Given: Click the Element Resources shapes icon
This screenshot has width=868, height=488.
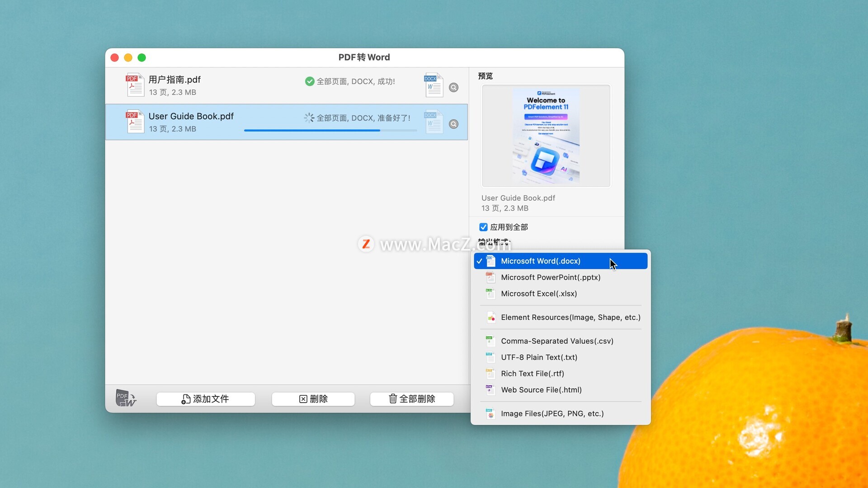Looking at the screenshot, I should (491, 318).
